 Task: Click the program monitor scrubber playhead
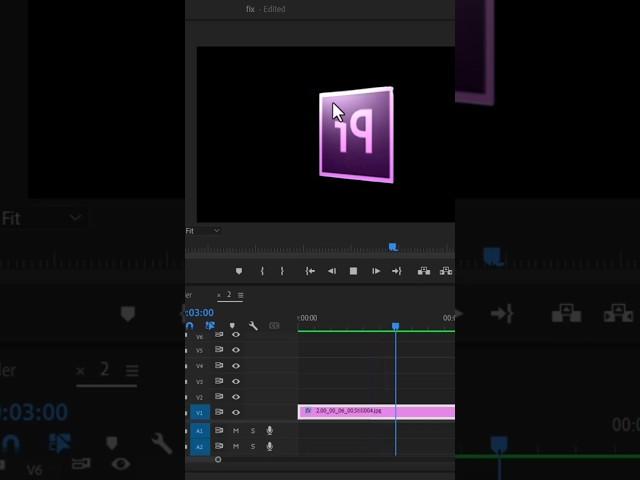[x=393, y=247]
